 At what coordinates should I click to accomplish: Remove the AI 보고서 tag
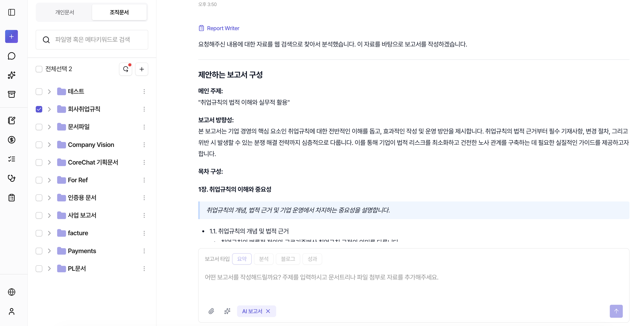coord(268,311)
